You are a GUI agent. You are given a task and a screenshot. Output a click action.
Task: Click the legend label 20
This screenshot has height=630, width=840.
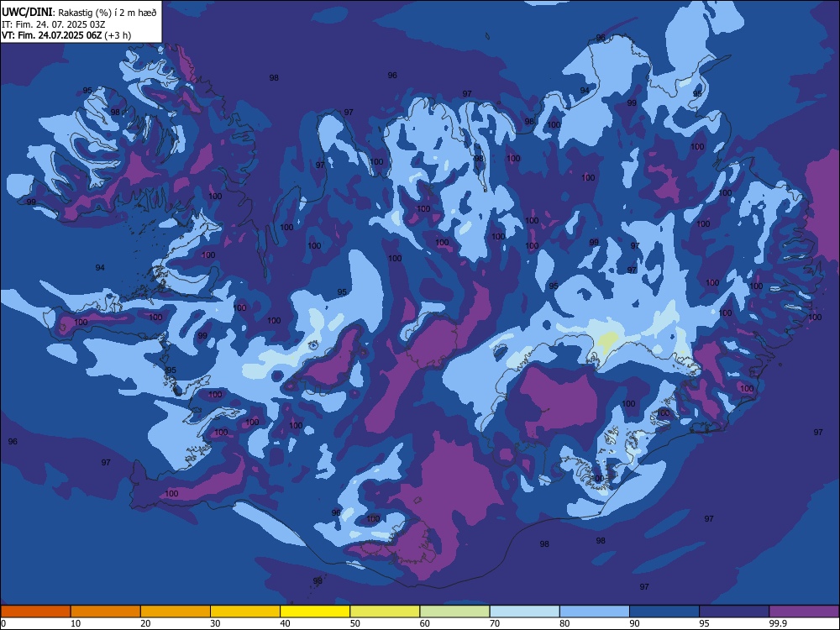tap(145, 623)
